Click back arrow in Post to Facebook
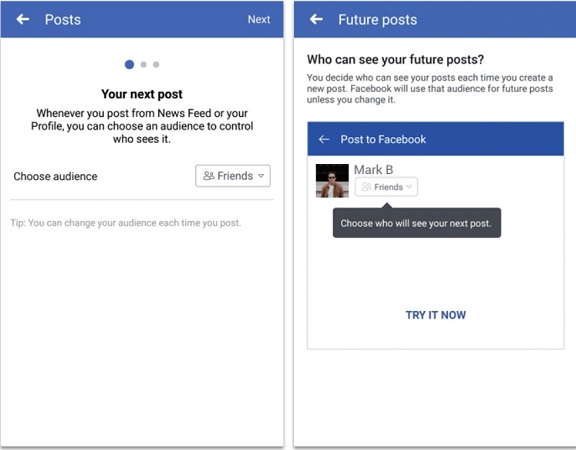576x450 pixels. 324,139
